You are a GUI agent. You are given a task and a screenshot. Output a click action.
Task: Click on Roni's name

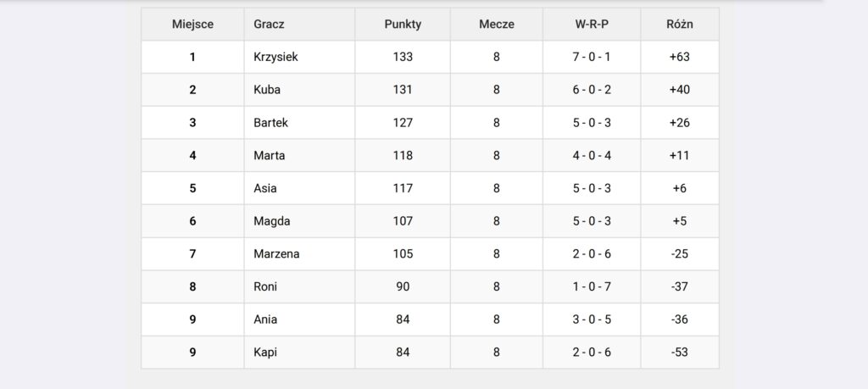(x=265, y=286)
